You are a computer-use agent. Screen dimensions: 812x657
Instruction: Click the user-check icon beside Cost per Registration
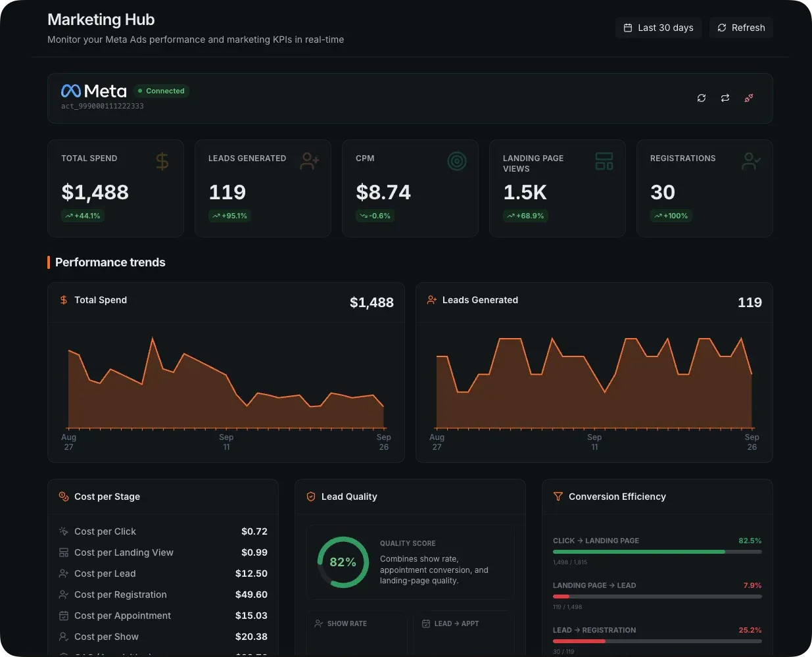click(64, 595)
